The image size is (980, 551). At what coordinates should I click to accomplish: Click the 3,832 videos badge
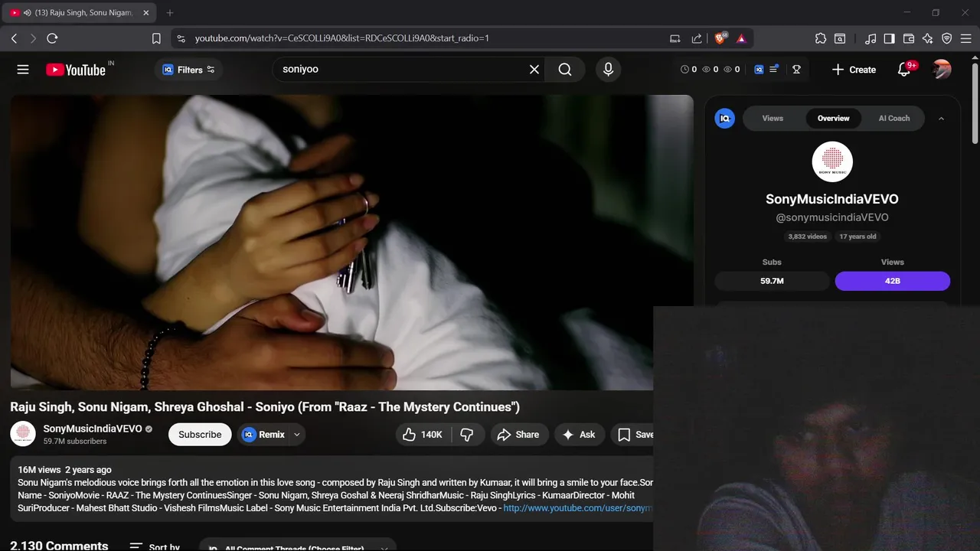[x=807, y=236]
